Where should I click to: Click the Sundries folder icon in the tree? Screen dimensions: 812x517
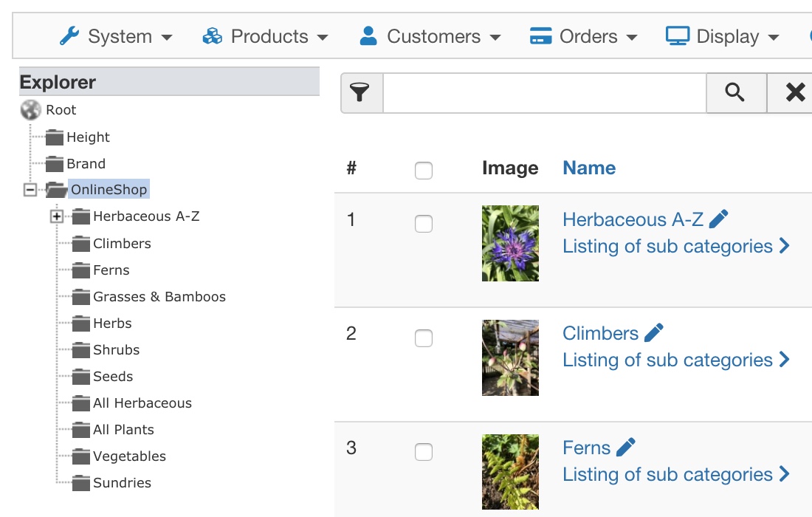pyautogui.click(x=81, y=483)
